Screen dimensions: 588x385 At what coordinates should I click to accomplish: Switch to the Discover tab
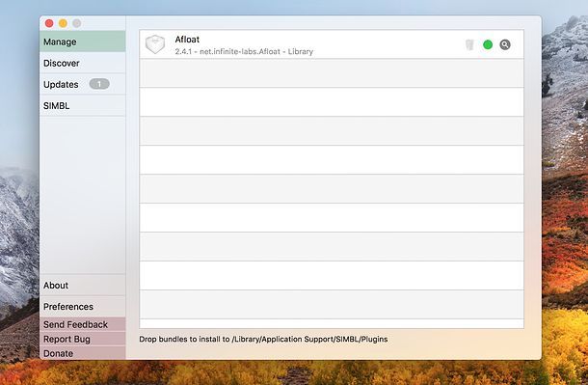(x=83, y=63)
